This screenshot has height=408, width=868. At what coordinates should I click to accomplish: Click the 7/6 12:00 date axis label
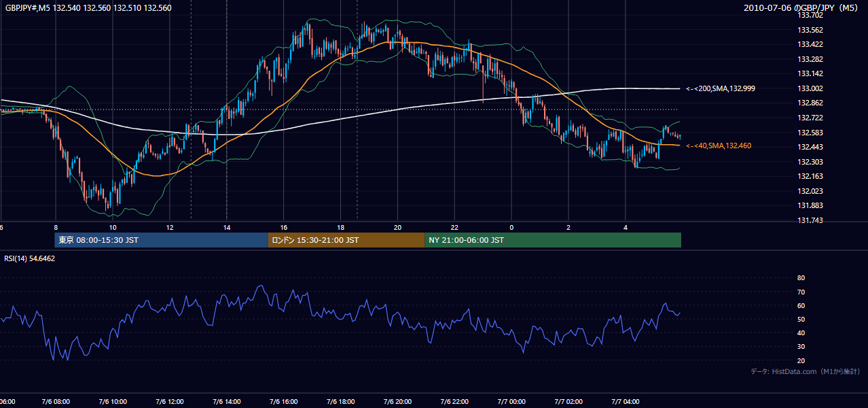tap(170, 402)
